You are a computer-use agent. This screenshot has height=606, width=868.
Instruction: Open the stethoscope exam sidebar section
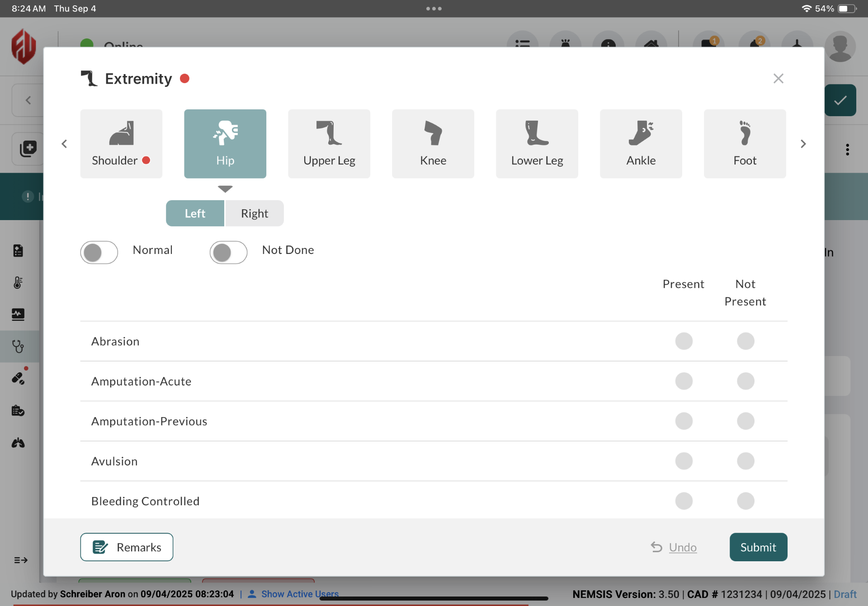(18, 347)
